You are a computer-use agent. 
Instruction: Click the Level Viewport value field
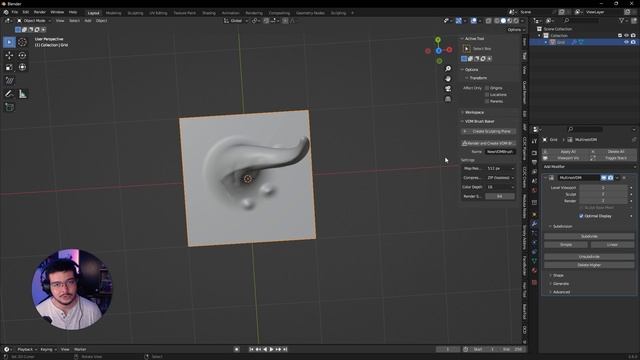pos(603,188)
